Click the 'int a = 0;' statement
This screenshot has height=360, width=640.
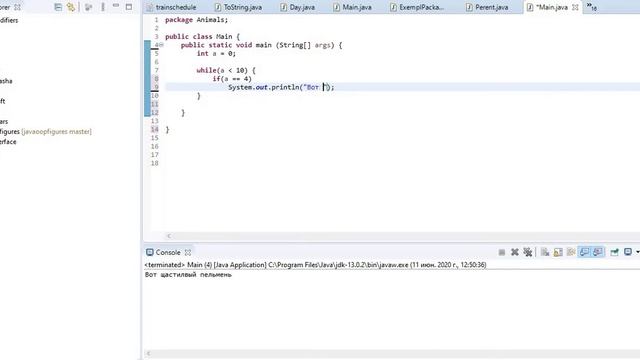[x=216, y=53]
